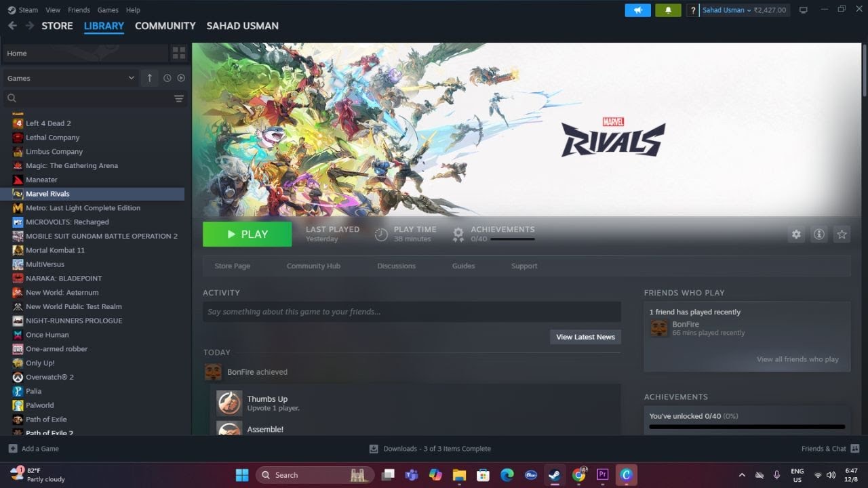This screenshot has width=868, height=488.
Task: Open File Explorer from taskbar
Action: [x=459, y=475]
